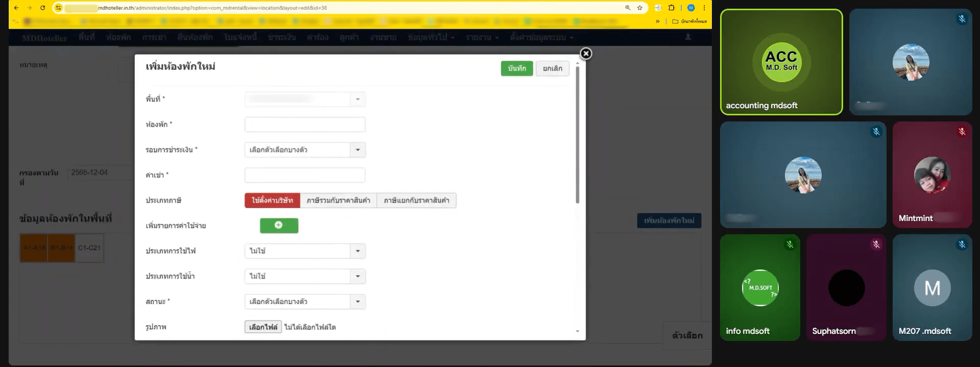The height and width of the screenshot is (367, 980).
Task: Click the C1-C21 room tab
Action: pos(89,248)
